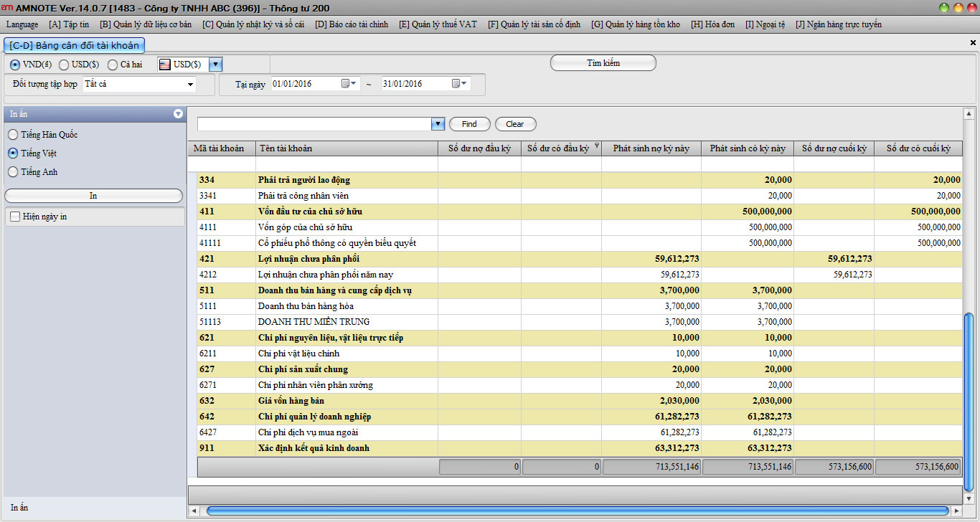Click the up arrow of the vertical scrollbar
980x522 pixels.
pos(969,113)
